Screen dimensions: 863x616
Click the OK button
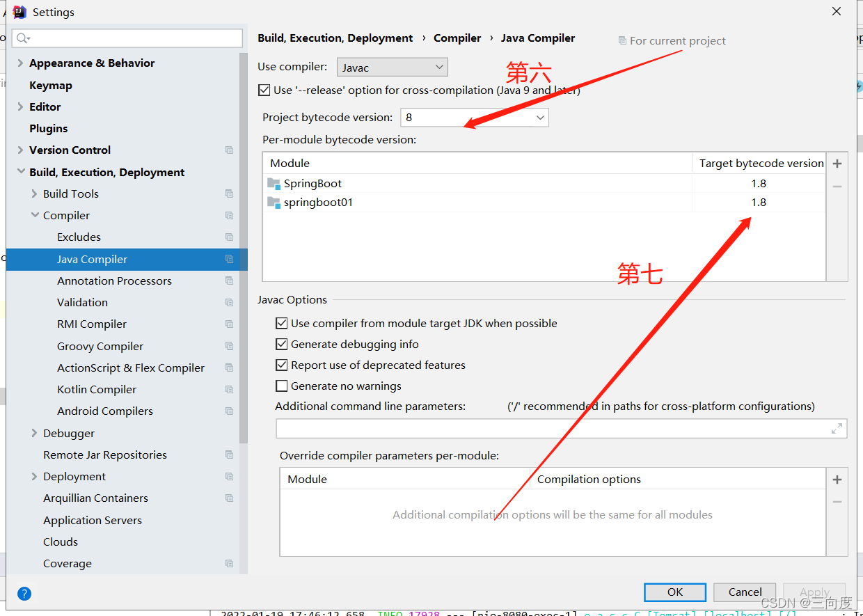(675, 592)
